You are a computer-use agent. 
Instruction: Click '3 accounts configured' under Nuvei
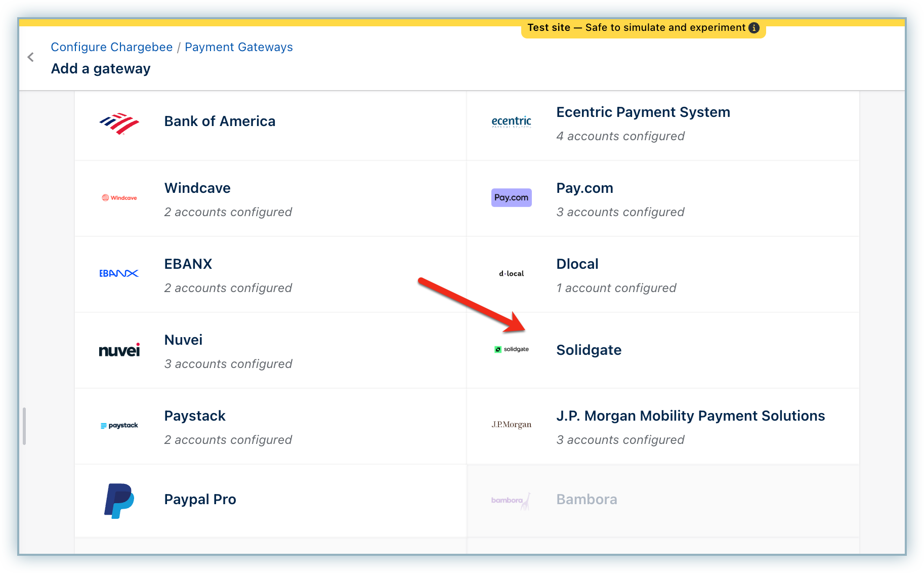pos(228,364)
